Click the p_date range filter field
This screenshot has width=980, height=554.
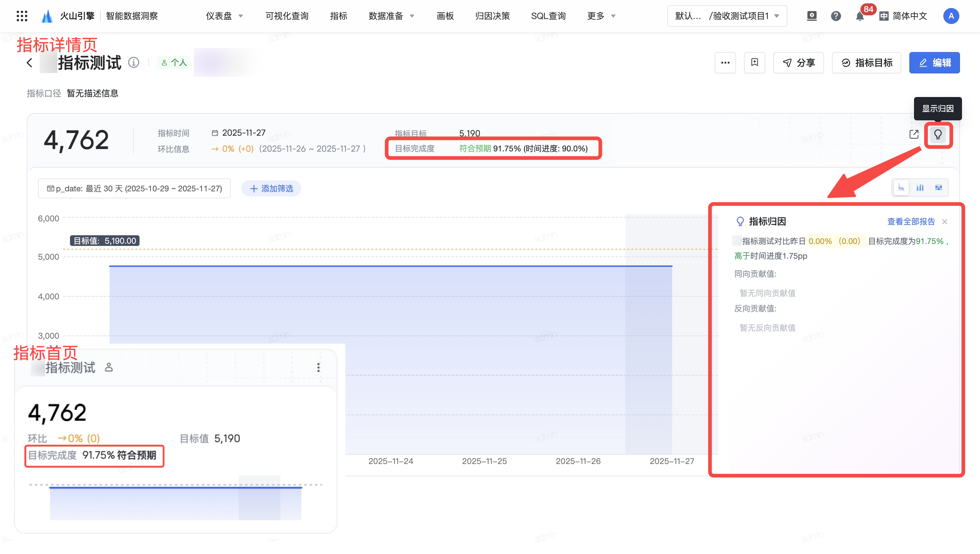(x=134, y=188)
